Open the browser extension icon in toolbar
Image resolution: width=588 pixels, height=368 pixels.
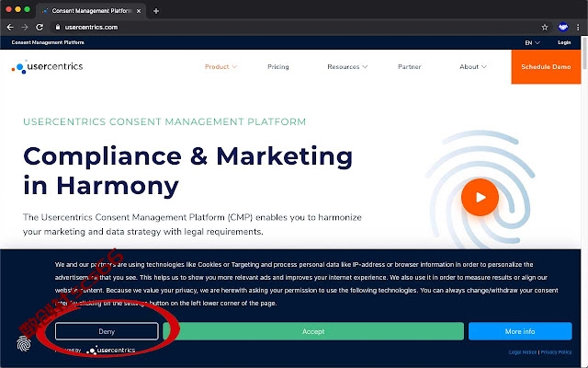pos(563,27)
